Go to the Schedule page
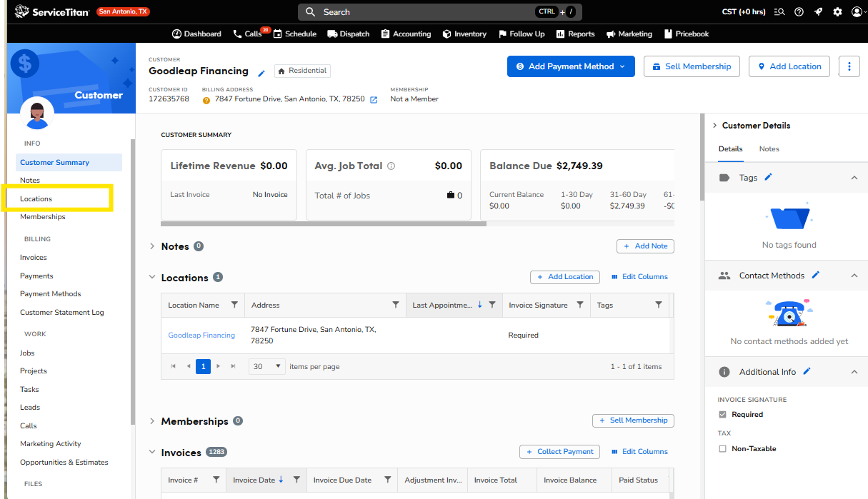This screenshot has width=868, height=499. 294,34
